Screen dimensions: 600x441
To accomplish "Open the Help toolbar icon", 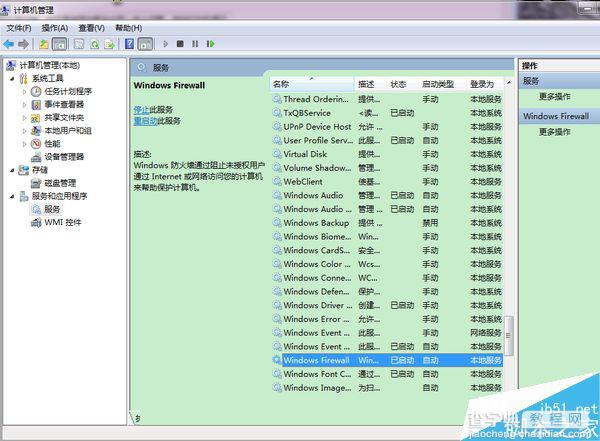I will click(x=130, y=44).
